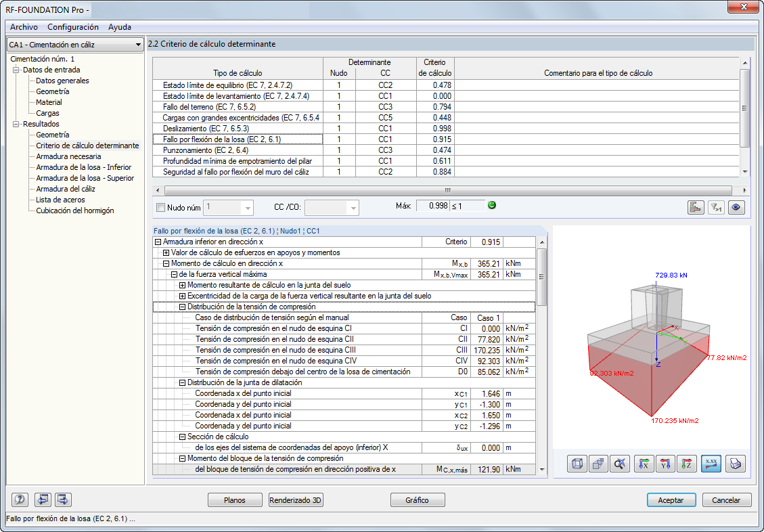Click the 729.83 kN load label in graphic

pyautogui.click(x=671, y=275)
